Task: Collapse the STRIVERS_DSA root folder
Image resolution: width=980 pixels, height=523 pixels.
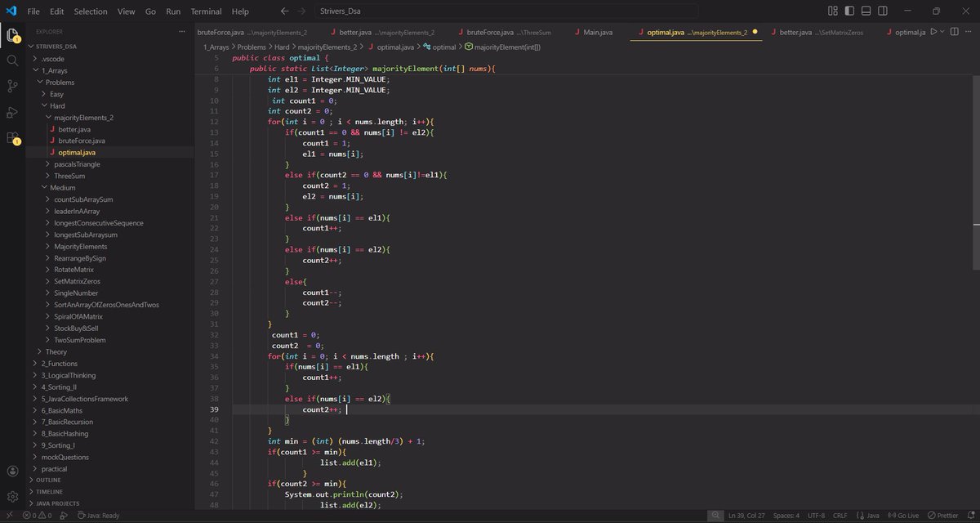Action: (110, 47)
